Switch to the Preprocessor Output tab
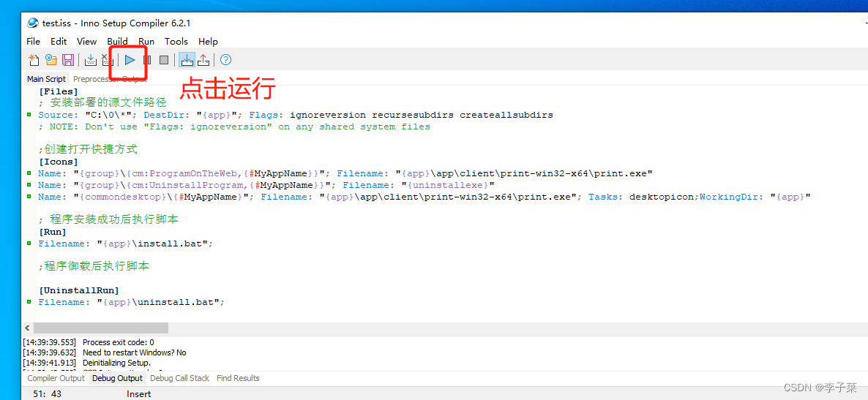868x400 pixels. [110, 79]
